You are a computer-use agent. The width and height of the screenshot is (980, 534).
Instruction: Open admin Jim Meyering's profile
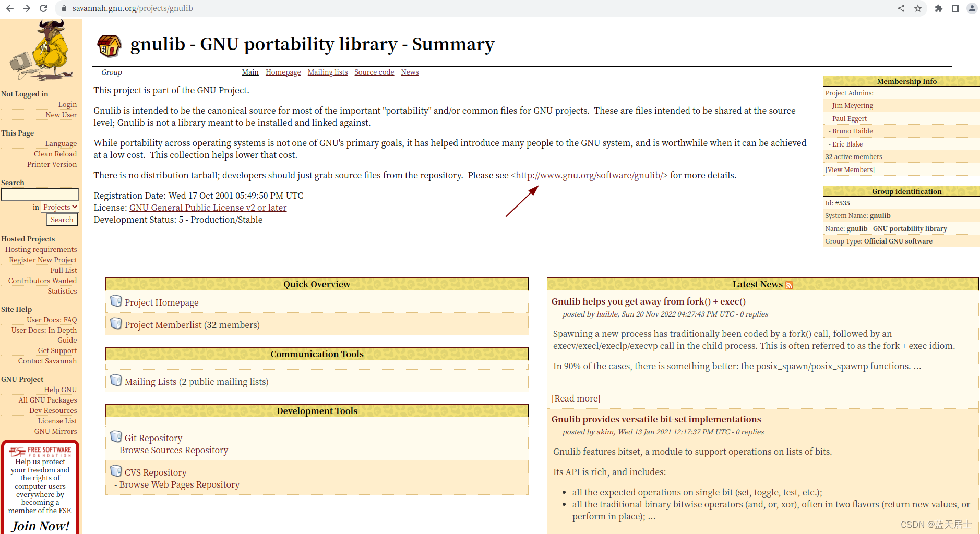point(853,105)
